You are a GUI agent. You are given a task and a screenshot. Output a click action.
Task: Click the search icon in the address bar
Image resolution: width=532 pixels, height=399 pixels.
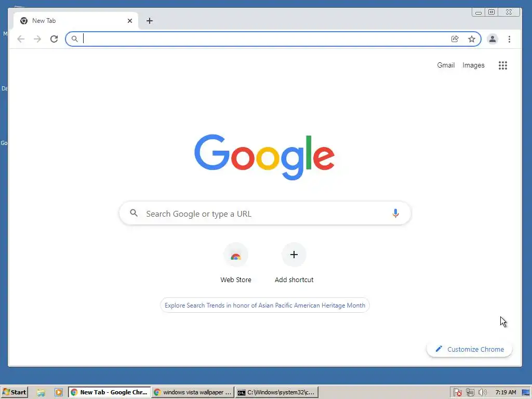pos(75,39)
